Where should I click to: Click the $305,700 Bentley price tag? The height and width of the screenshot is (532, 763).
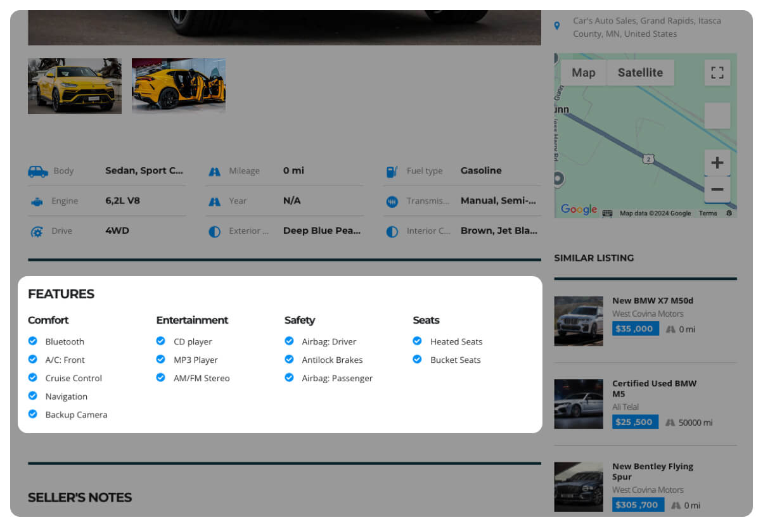tap(638, 505)
